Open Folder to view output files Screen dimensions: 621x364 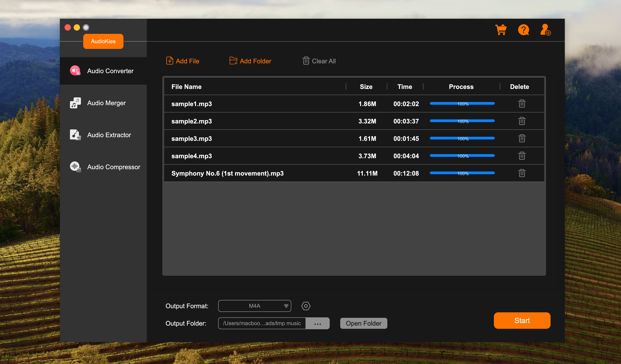pos(364,323)
